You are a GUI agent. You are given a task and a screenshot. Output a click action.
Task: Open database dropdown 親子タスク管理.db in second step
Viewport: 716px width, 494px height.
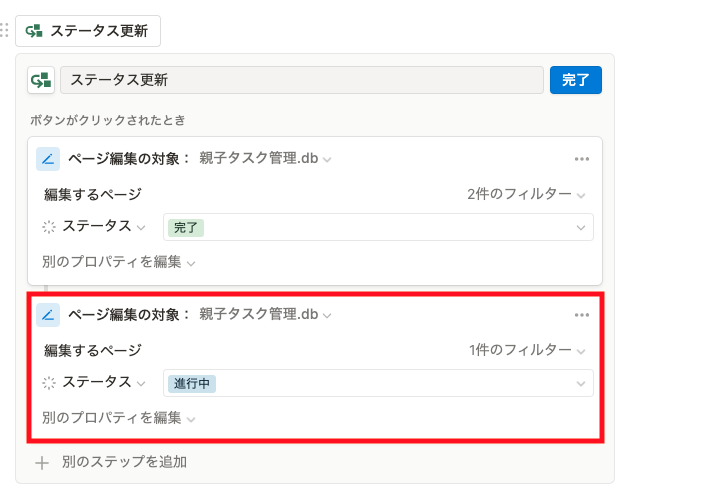265,315
